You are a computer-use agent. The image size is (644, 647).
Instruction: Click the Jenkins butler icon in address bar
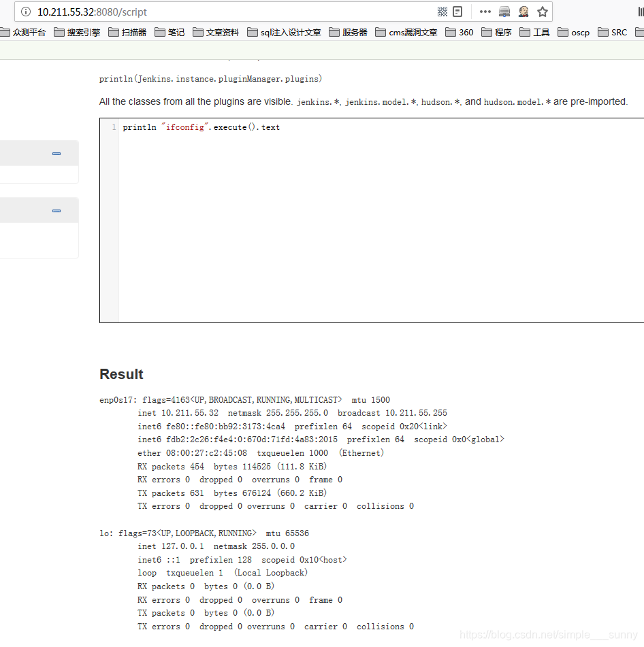click(x=524, y=12)
